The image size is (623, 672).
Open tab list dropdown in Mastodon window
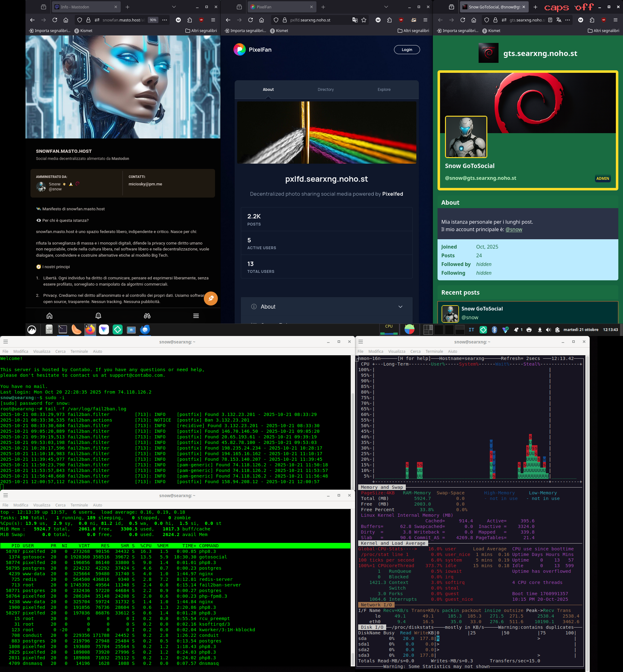coord(174,7)
